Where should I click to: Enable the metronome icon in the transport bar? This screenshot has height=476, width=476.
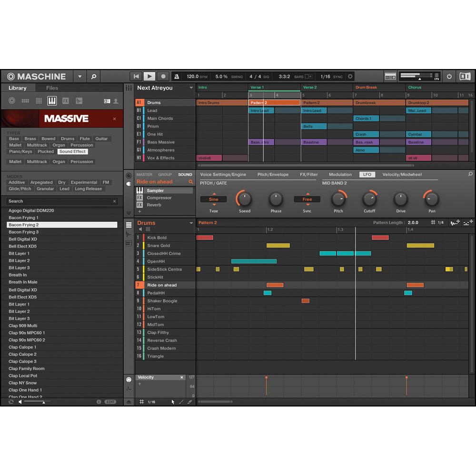[177, 76]
